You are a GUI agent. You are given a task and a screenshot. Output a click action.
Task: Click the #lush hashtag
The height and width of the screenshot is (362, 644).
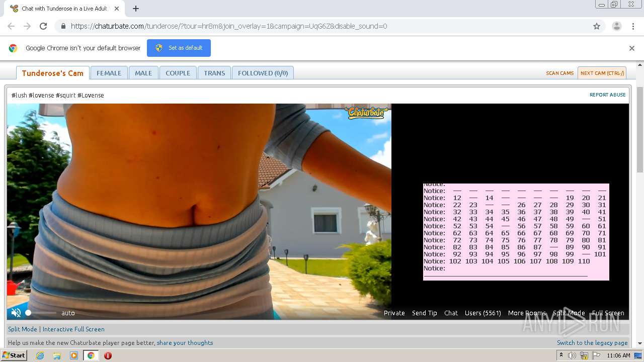pos(19,95)
